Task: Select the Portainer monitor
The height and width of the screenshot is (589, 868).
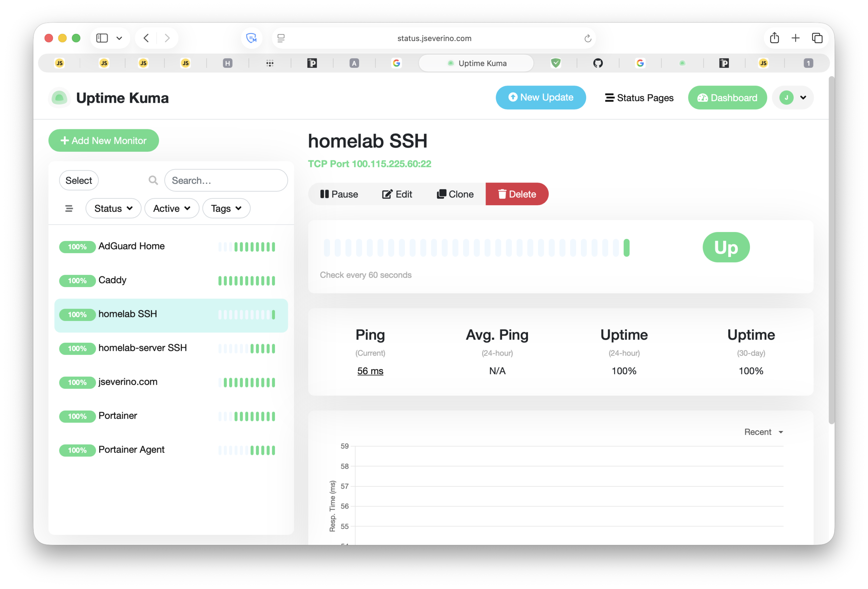Action: coord(171,416)
